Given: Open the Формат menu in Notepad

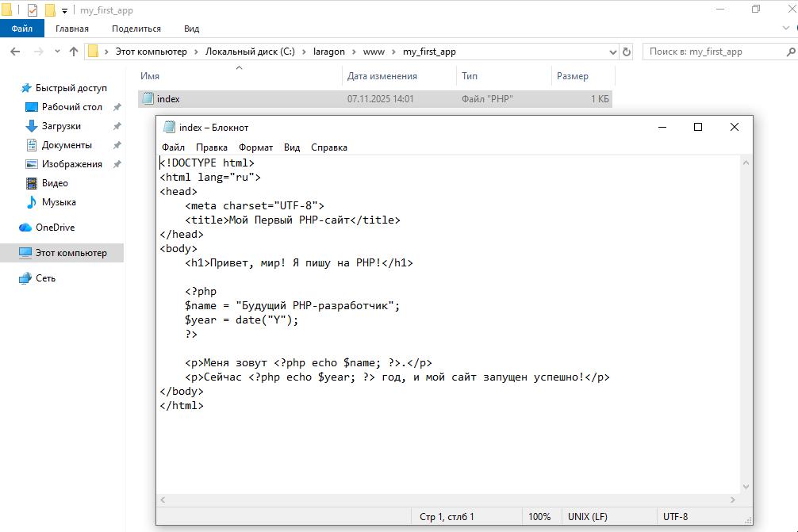Looking at the screenshot, I should pyautogui.click(x=255, y=147).
